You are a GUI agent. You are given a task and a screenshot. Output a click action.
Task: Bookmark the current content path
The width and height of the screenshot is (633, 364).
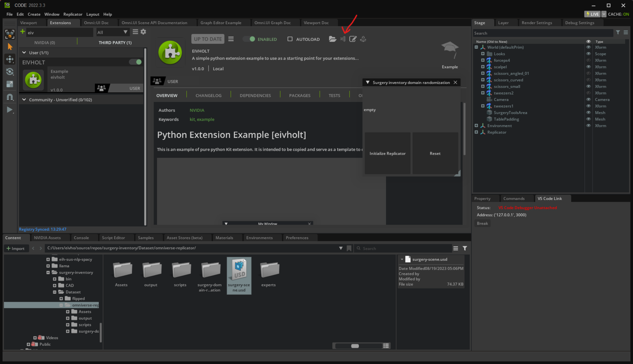(349, 248)
